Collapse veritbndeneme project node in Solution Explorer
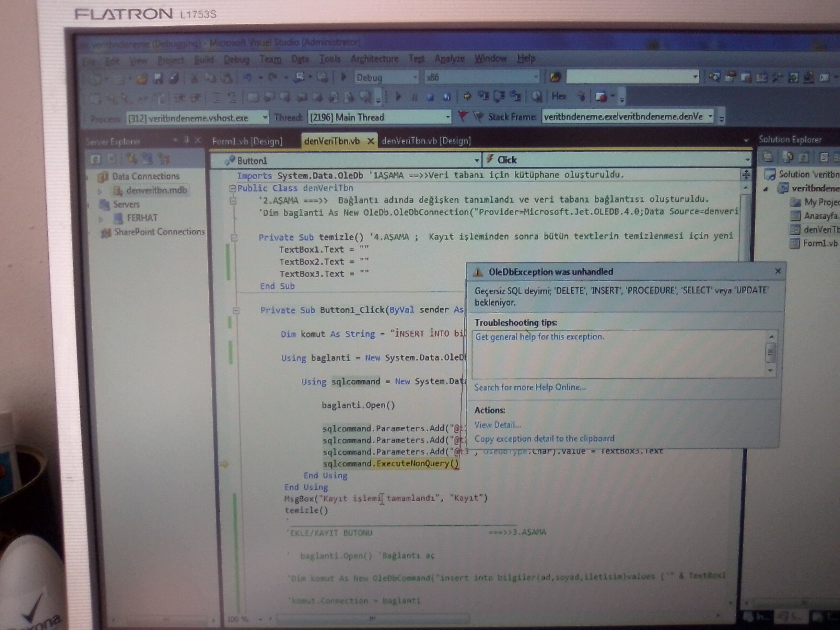 point(765,189)
